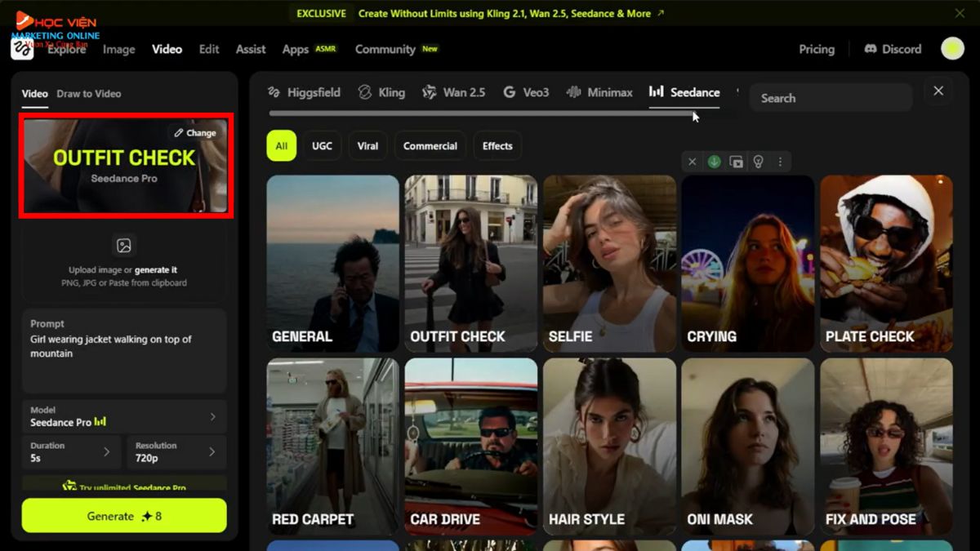Click the Discord icon in header
The width and height of the screenshot is (980, 551).
click(x=871, y=49)
